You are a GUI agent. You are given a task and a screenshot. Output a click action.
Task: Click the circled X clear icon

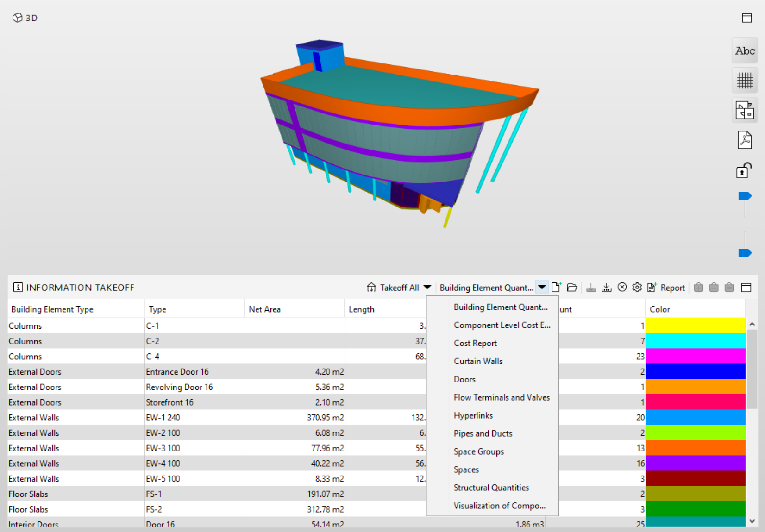(x=622, y=288)
